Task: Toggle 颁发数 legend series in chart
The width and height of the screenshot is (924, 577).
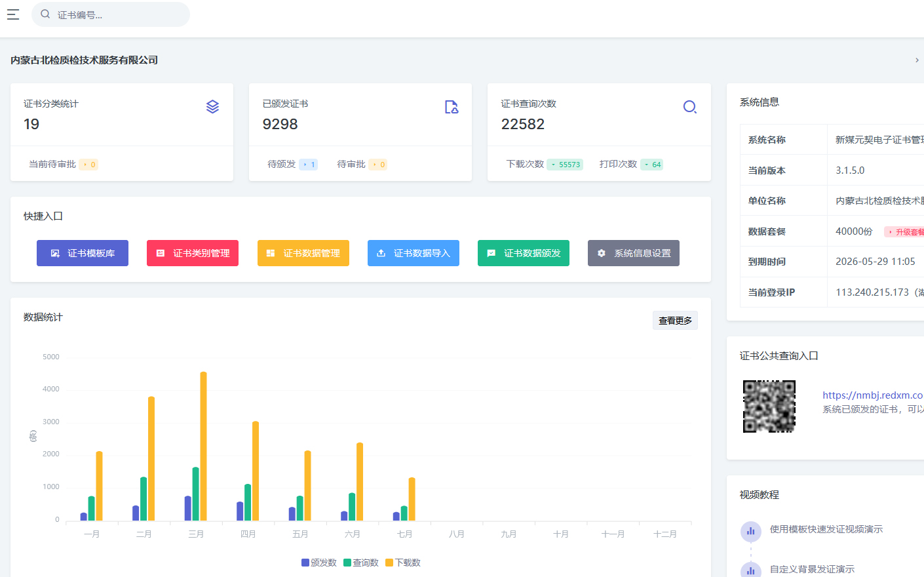Action: coord(319,563)
